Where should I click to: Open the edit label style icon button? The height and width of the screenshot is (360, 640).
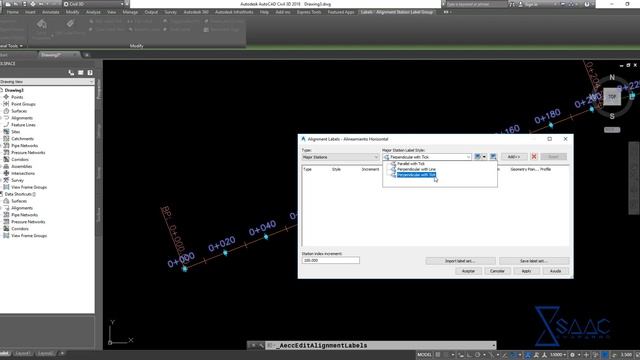477,157
